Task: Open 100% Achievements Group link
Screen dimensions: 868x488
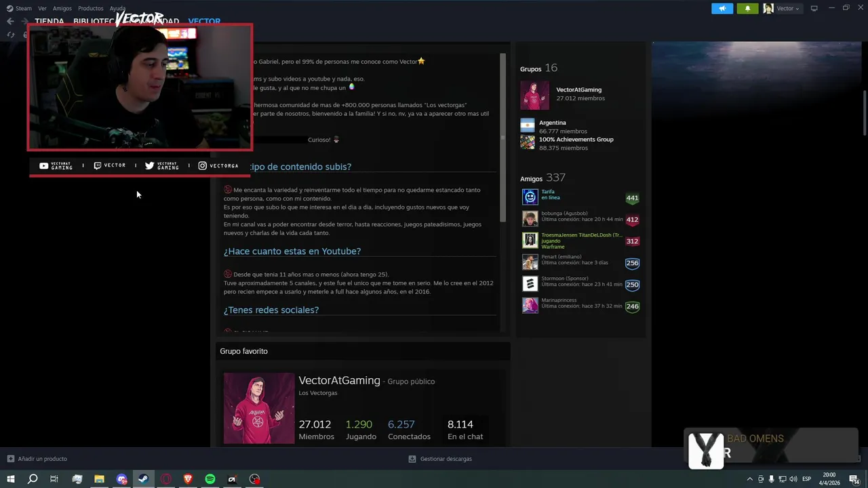Action: 576,140
